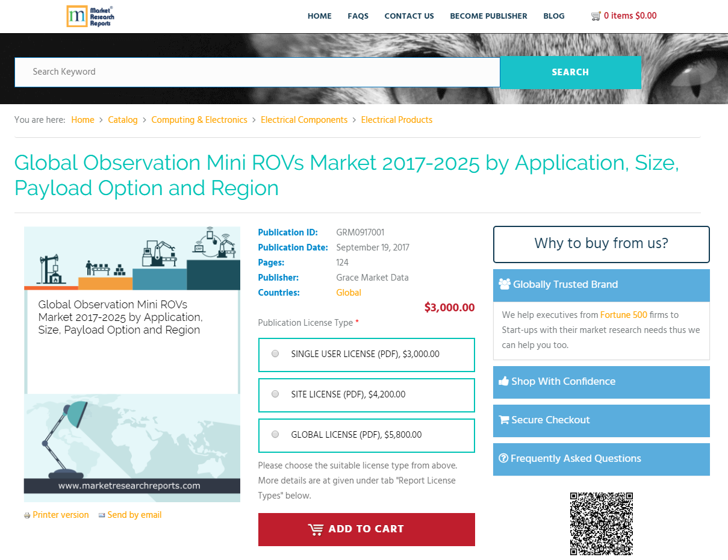
Task: Click the Add to Cart button
Action: click(x=367, y=529)
